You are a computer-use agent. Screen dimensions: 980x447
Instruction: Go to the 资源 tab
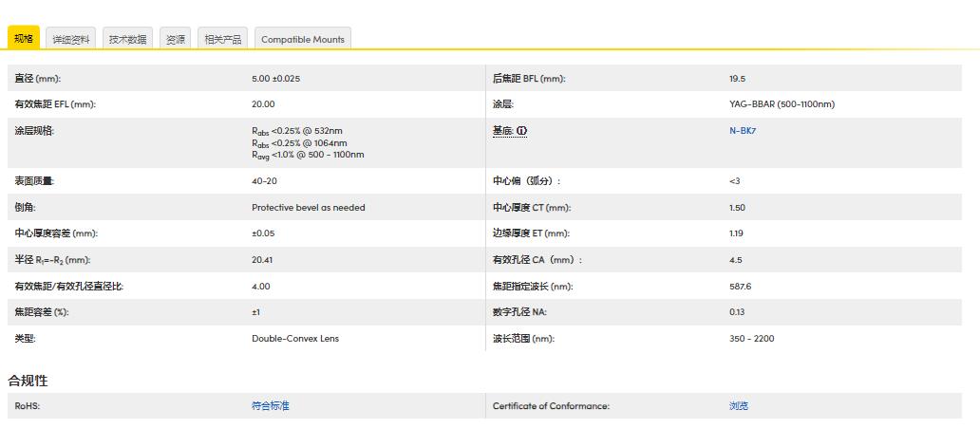click(175, 39)
